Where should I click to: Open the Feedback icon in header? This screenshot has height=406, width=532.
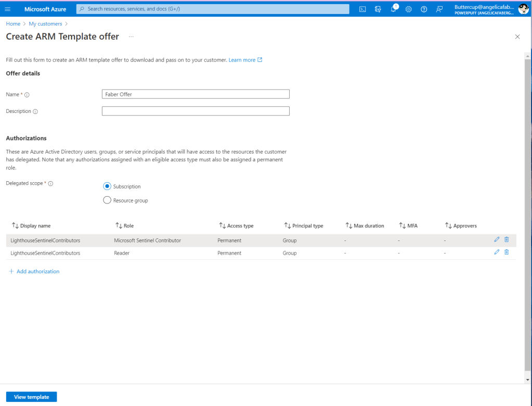tap(439, 9)
